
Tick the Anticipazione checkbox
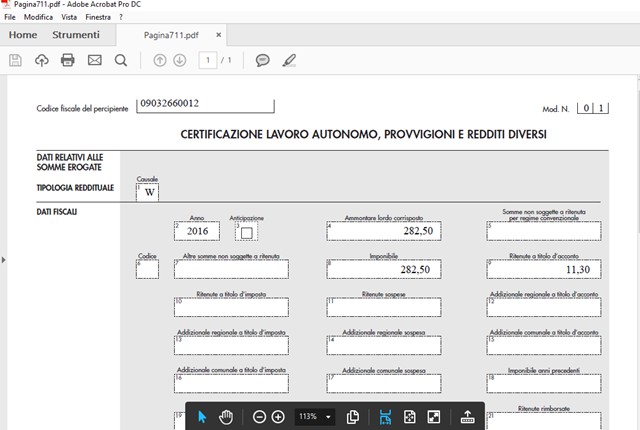(247, 233)
